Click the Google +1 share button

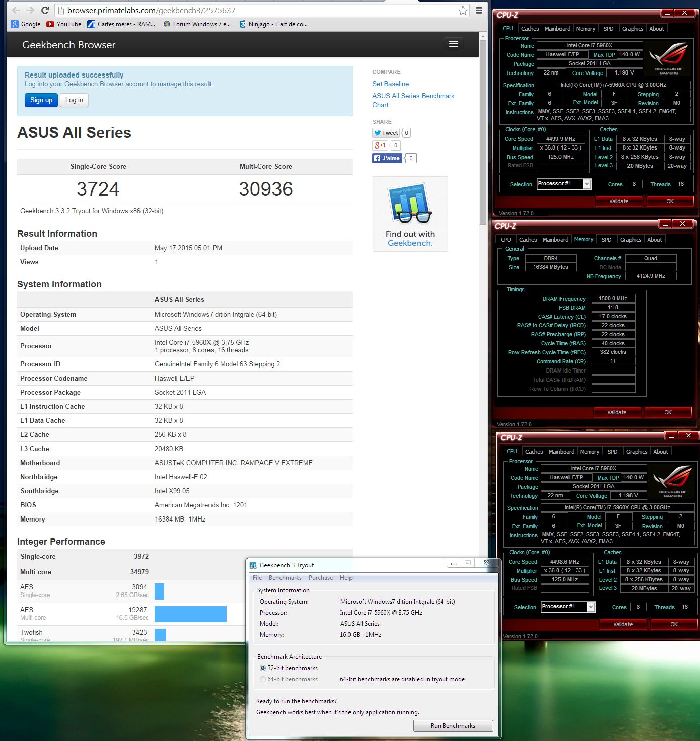click(x=380, y=145)
